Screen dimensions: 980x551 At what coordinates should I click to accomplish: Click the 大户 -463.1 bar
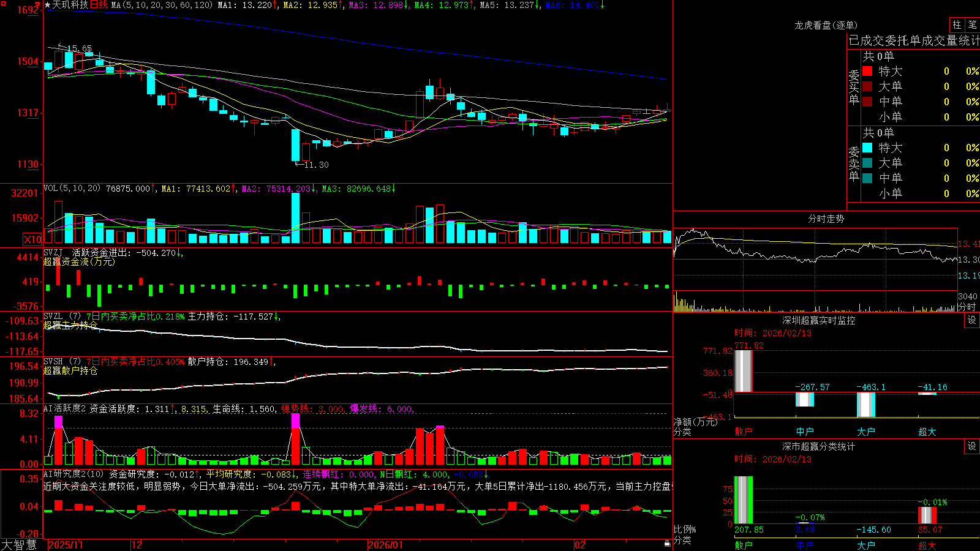[865, 405]
